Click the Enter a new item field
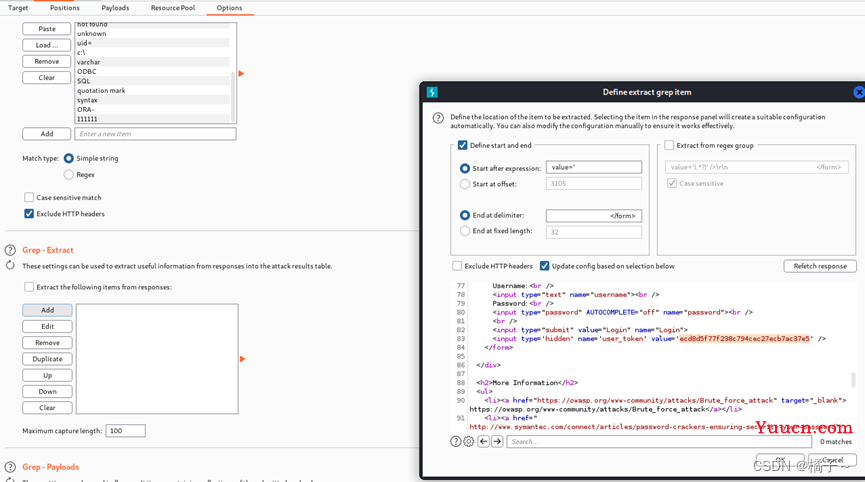 (x=156, y=133)
